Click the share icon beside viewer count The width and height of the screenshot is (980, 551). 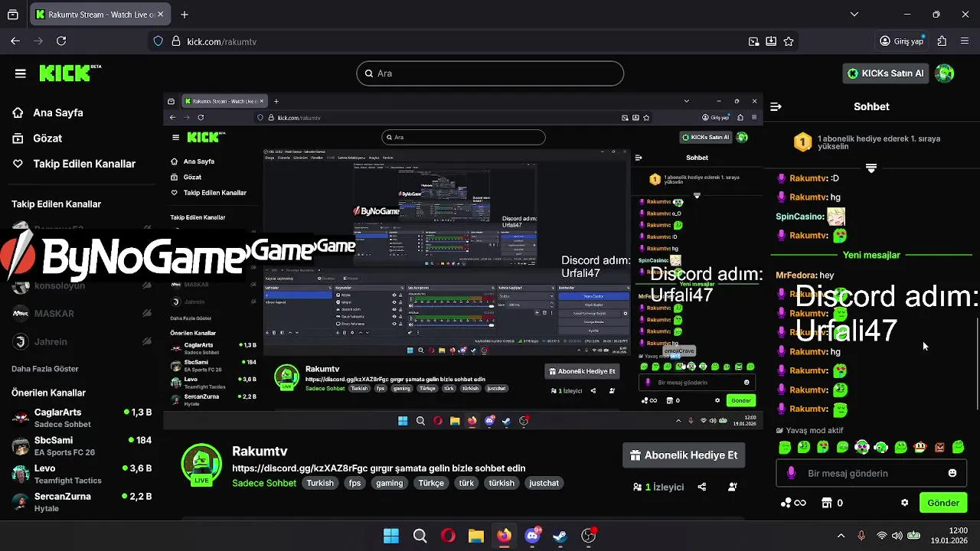[702, 487]
